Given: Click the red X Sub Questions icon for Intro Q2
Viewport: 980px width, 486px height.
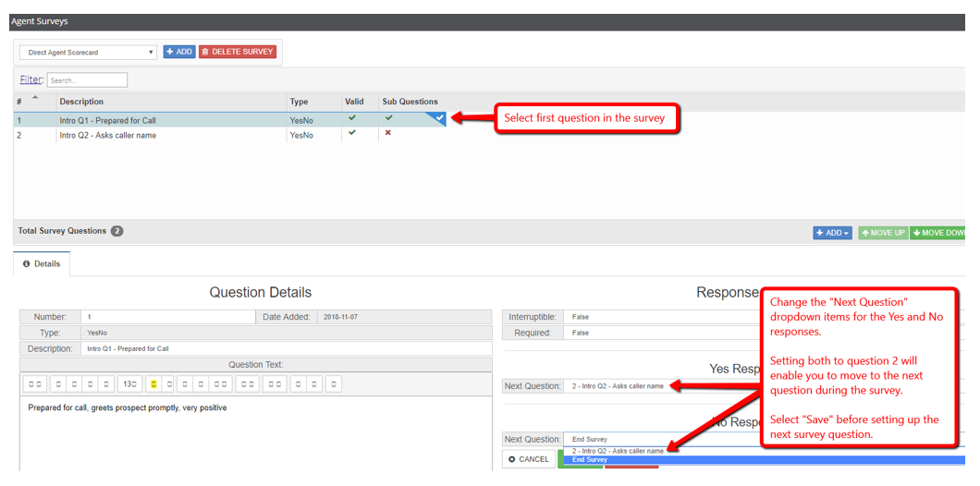Looking at the screenshot, I should 388,133.
